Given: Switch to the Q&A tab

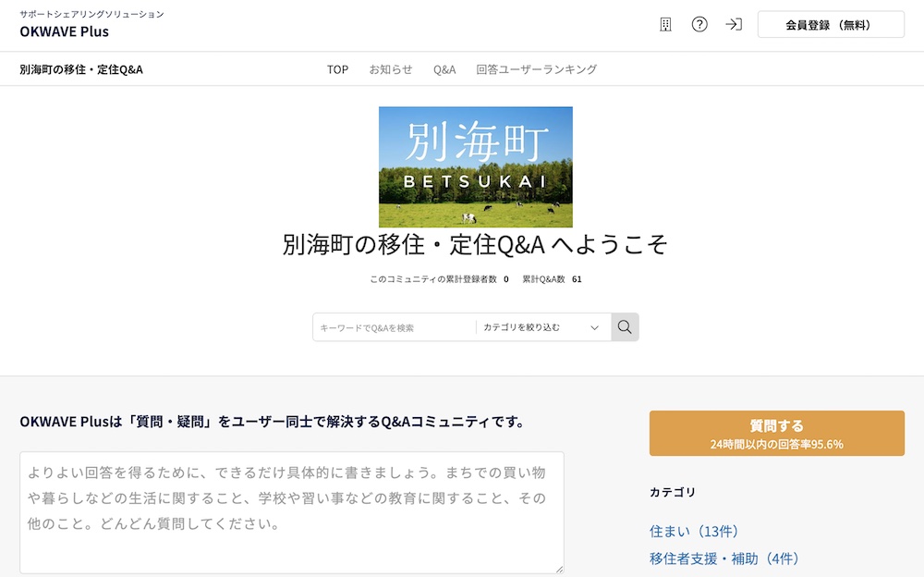Looking at the screenshot, I should 444,68.
